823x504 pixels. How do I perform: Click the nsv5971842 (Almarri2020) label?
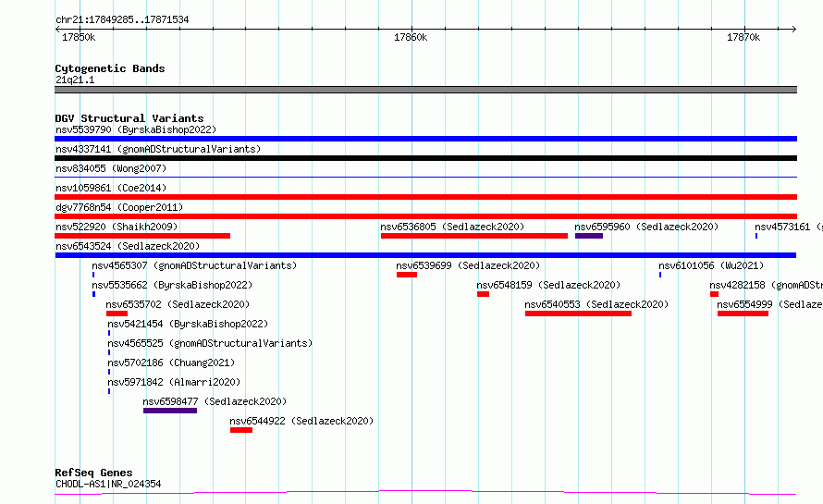(174, 382)
